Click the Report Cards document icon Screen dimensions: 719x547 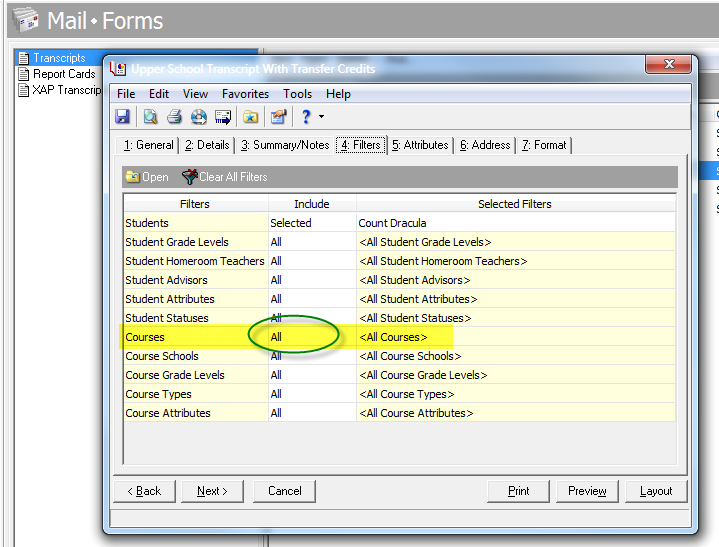24,74
